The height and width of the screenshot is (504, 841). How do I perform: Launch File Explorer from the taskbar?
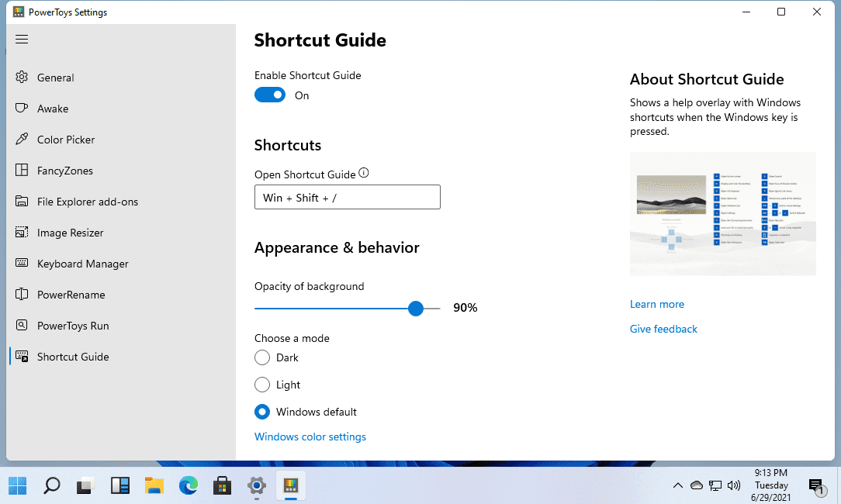[x=154, y=485]
